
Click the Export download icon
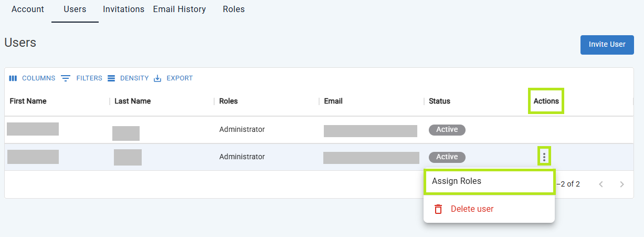pos(157,78)
